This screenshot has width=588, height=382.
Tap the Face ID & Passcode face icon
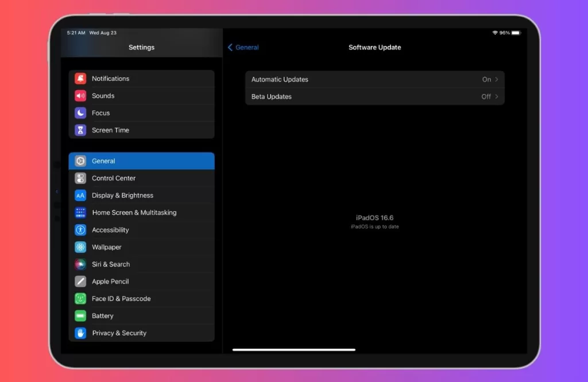(80, 299)
